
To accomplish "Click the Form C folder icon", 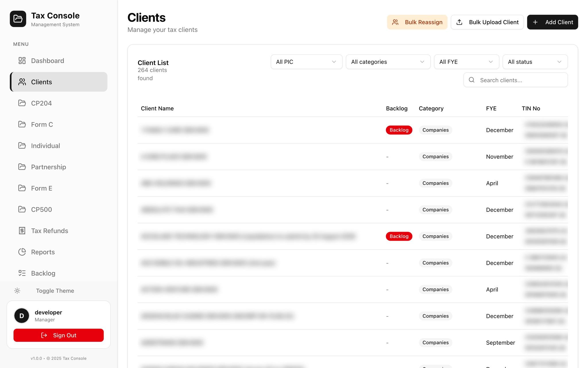I will (x=22, y=124).
